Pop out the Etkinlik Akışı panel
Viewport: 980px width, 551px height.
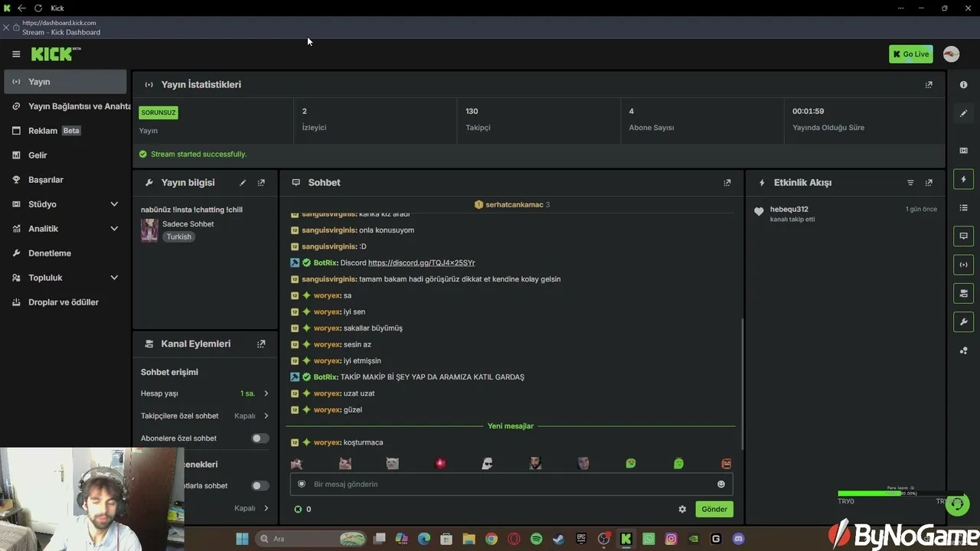click(x=929, y=183)
